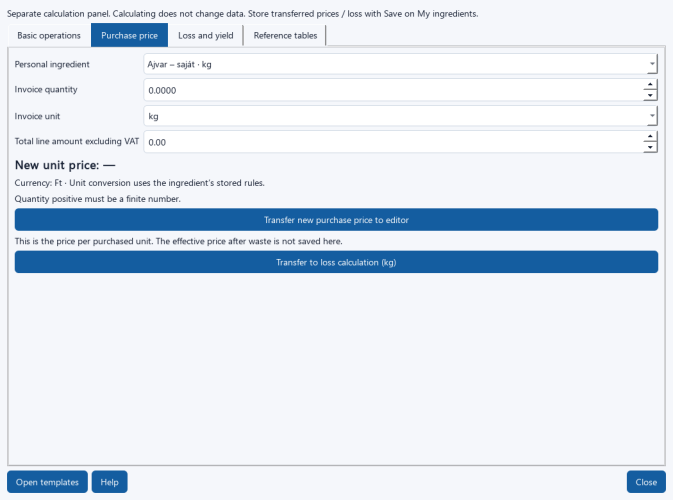The width and height of the screenshot is (673, 500).
Task: Open templates via the bottom button
Action: coord(47,482)
